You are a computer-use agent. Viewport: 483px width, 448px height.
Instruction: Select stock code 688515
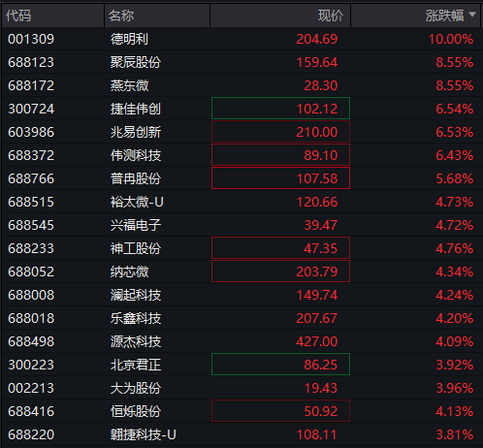(x=31, y=202)
